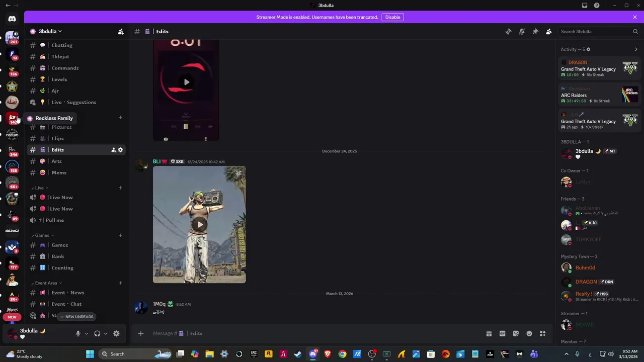Select ResKy member in Mystery Town
The width and height of the screenshot is (644, 362).
[599, 296]
